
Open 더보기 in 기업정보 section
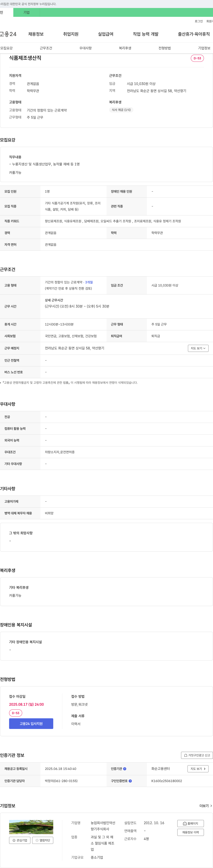(x=206, y=806)
